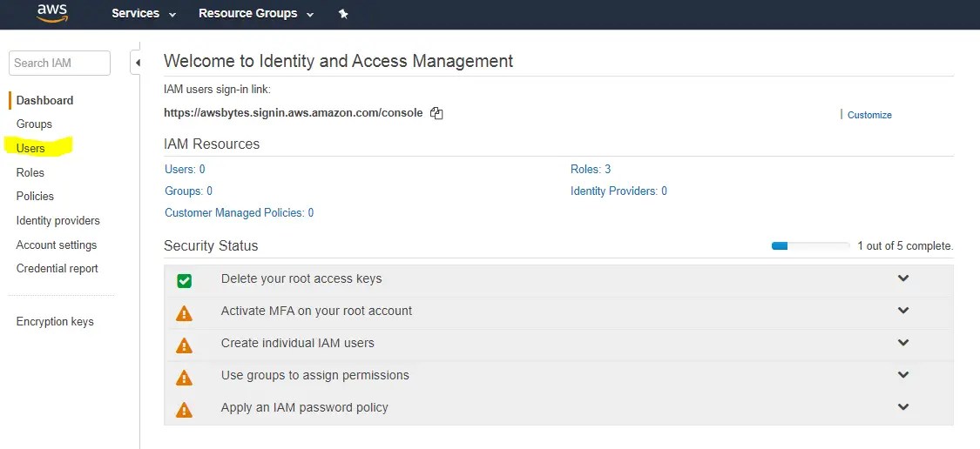Click the Identity Providers: 0 link
980x449 pixels.
[618, 191]
